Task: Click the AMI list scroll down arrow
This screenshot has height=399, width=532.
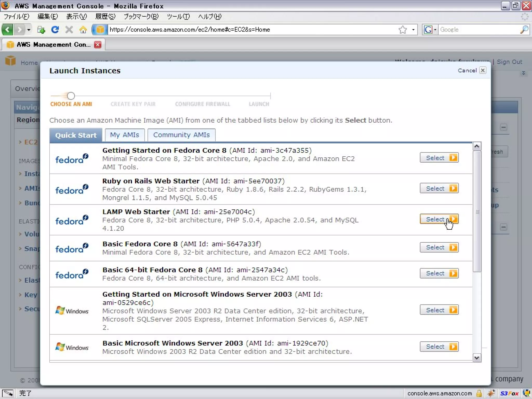Action: [477, 358]
